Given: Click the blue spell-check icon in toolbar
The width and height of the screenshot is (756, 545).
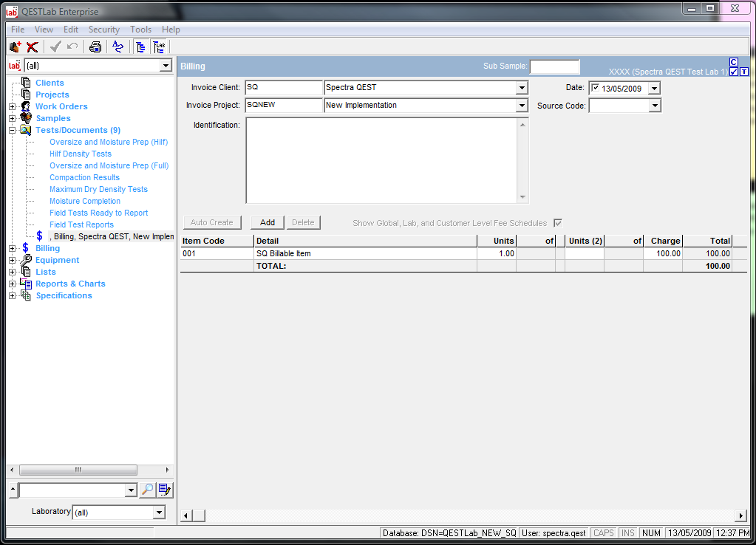Looking at the screenshot, I should pos(118,47).
